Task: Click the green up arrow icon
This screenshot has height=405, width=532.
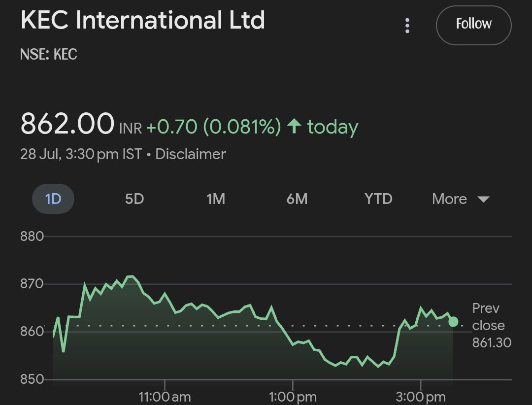Action: pos(294,126)
